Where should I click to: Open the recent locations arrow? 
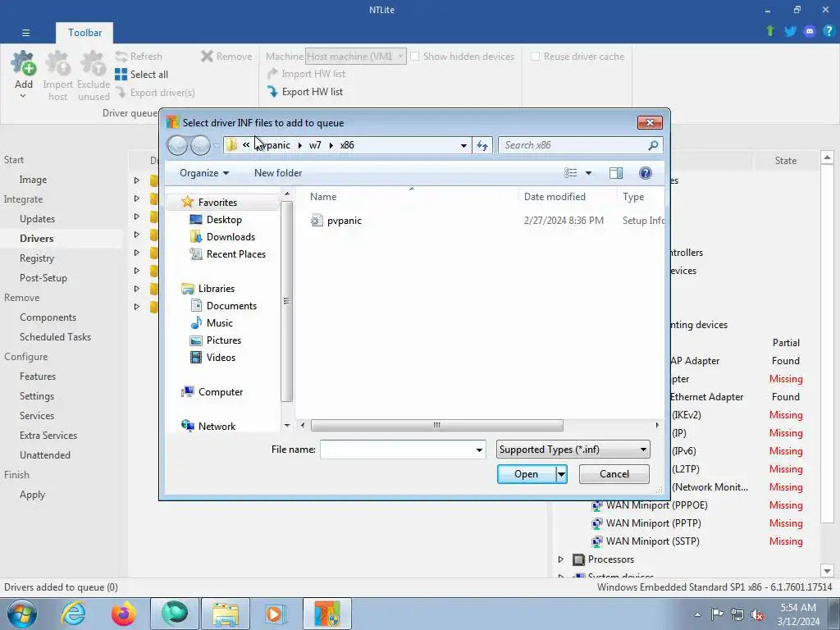(217, 145)
